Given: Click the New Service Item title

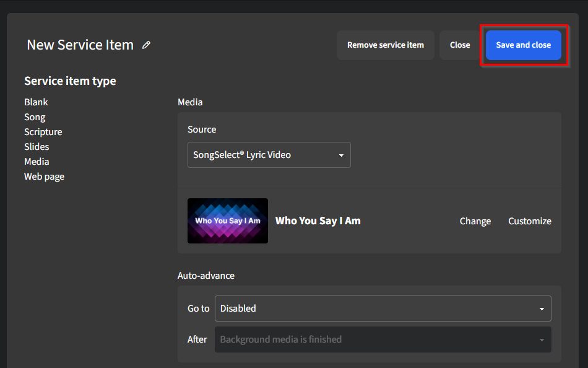Looking at the screenshot, I should pos(80,45).
